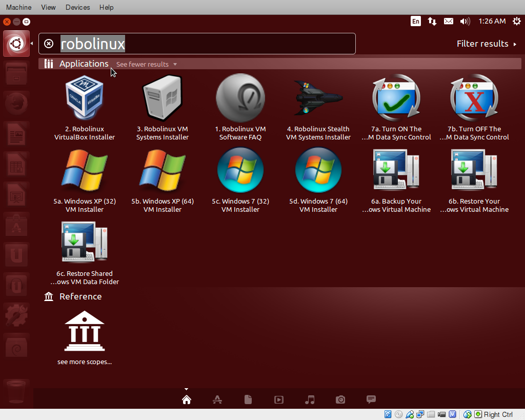
Task: Click the VirtualBox shared folders status icon
Action: pyautogui.click(x=431, y=414)
